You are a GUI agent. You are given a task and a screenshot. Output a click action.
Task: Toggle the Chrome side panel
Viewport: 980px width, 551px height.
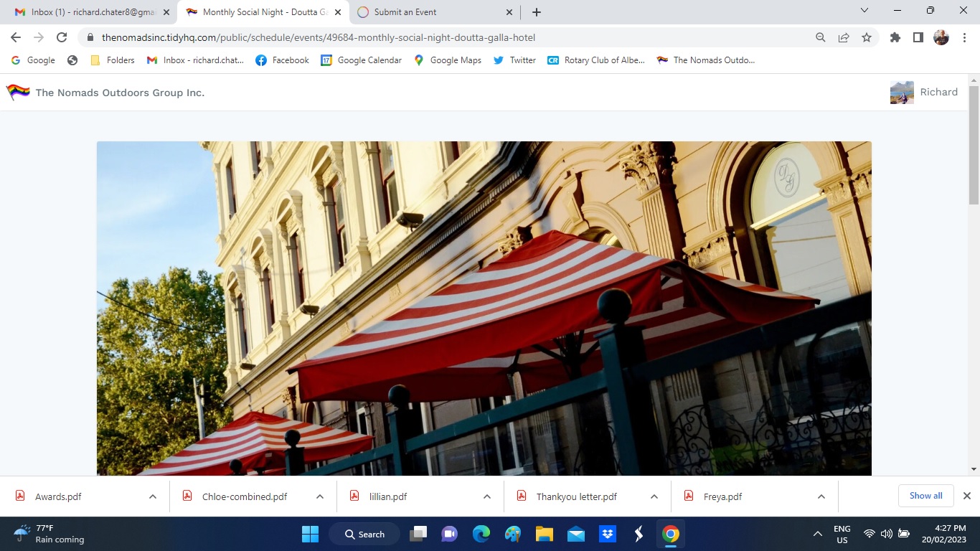click(918, 37)
